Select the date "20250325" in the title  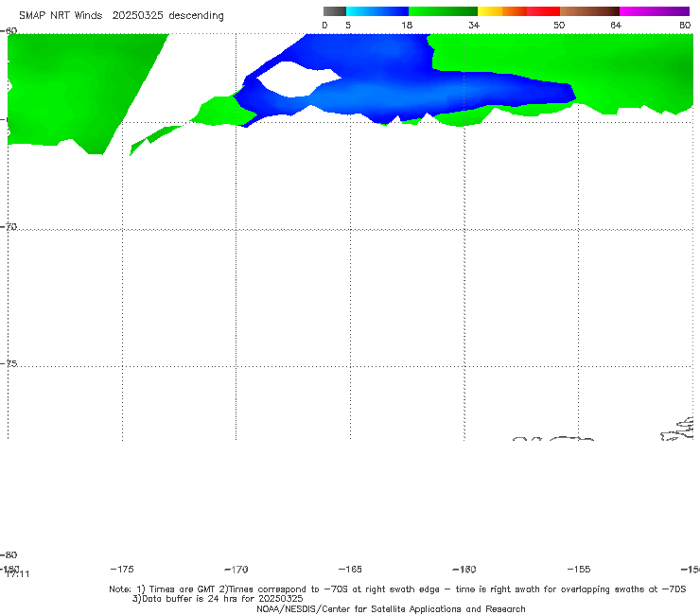(x=137, y=16)
